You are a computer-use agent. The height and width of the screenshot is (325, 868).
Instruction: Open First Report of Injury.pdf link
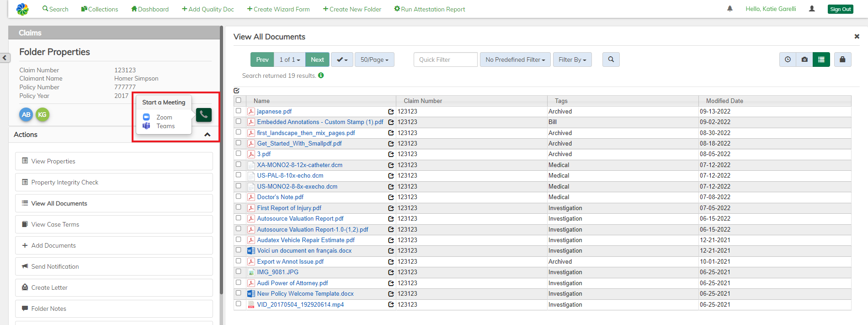click(289, 208)
